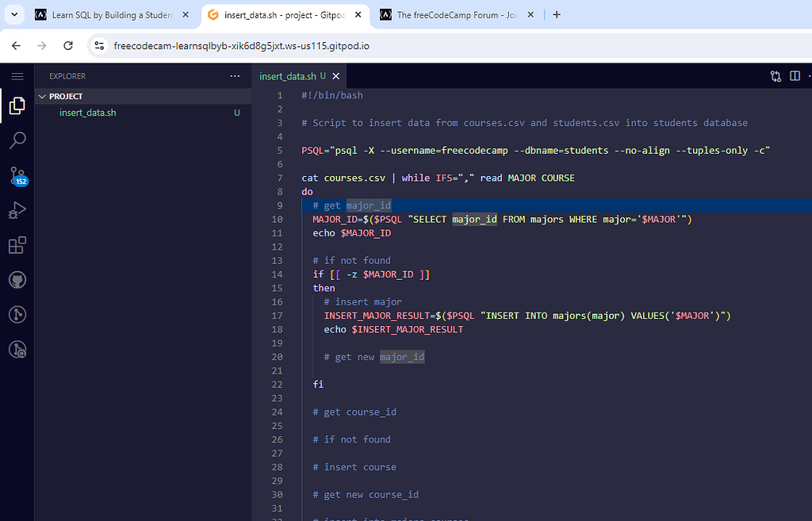Open the Explorer files view
This screenshot has width=812, height=521.
(17, 105)
